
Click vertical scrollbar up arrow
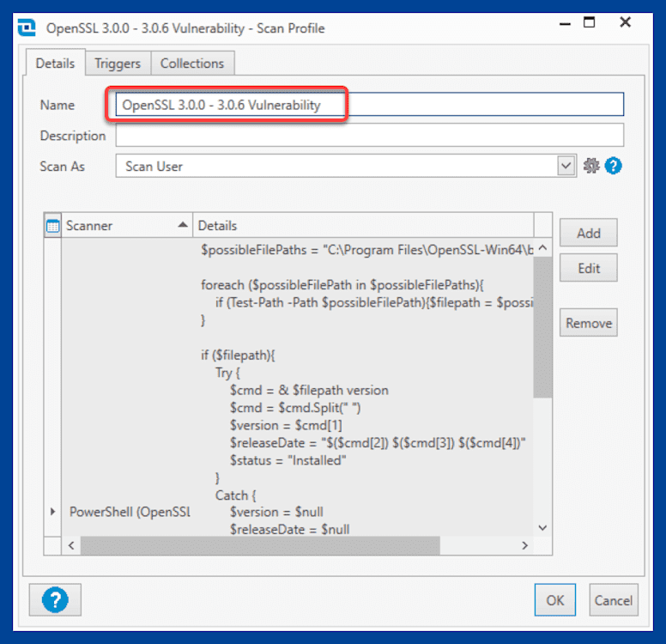(x=542, y=248)
